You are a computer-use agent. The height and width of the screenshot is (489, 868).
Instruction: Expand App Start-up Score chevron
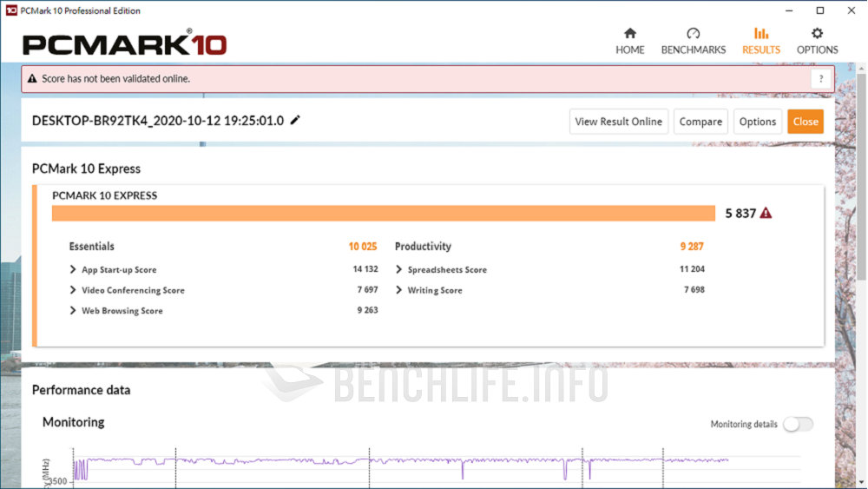[73, 270]
